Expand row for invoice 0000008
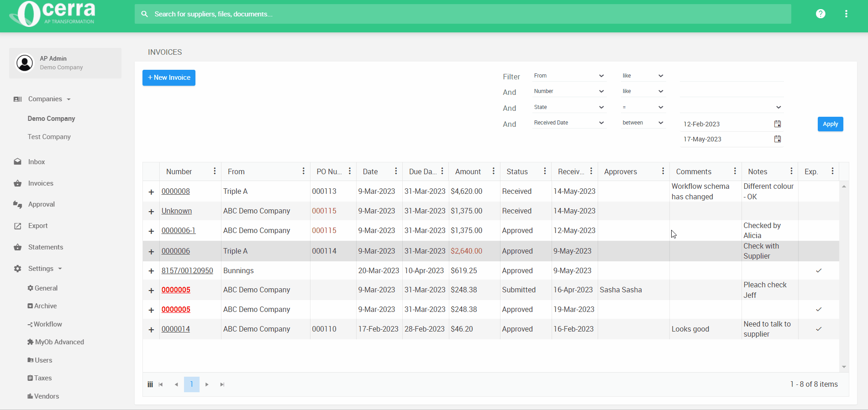 pyautogui.click(x=151, y=192)
